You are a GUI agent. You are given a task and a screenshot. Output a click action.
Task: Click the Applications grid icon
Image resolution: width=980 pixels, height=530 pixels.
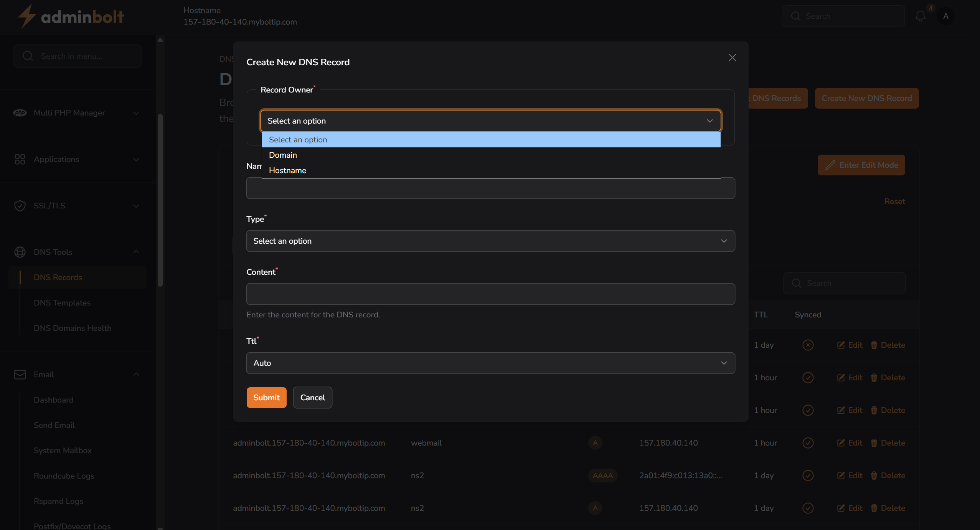coord(20,159)
